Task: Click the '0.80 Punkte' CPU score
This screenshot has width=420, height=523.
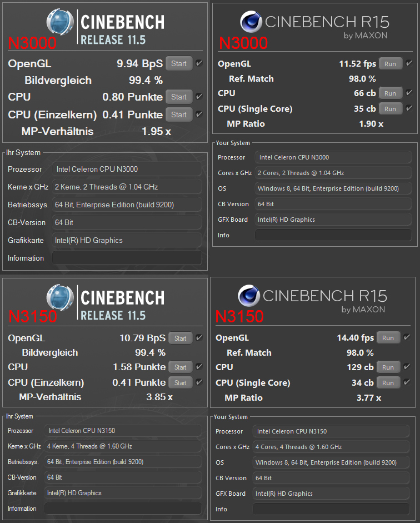Action: tap(133, 97)
